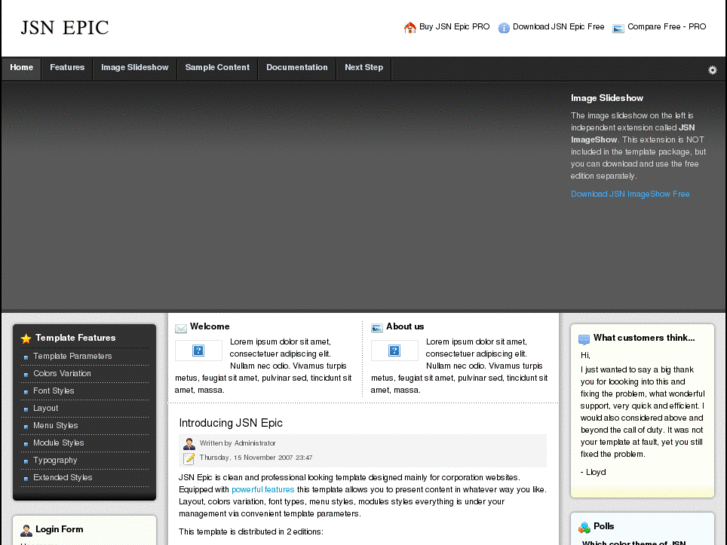727x545 pixels.
Task: Select Next Step in the navigation bar
Action: point(364,68)
